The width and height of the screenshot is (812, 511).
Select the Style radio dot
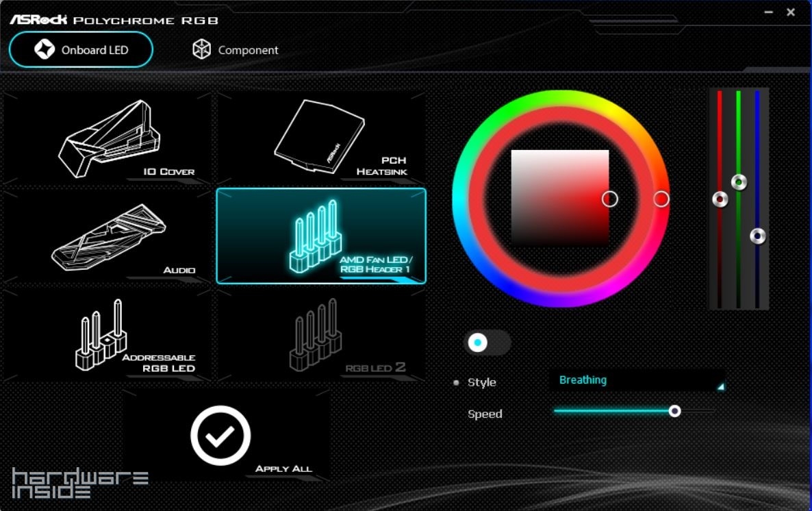tap(457, 383)
